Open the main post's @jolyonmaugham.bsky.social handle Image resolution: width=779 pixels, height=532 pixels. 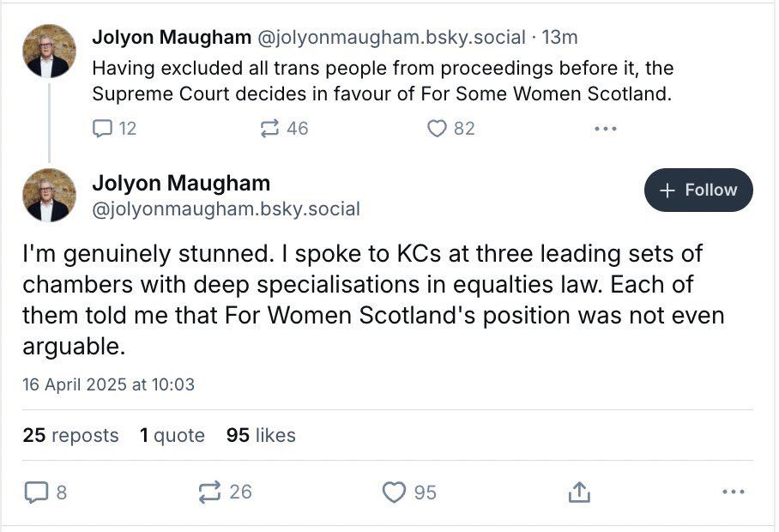pos(226,209)
